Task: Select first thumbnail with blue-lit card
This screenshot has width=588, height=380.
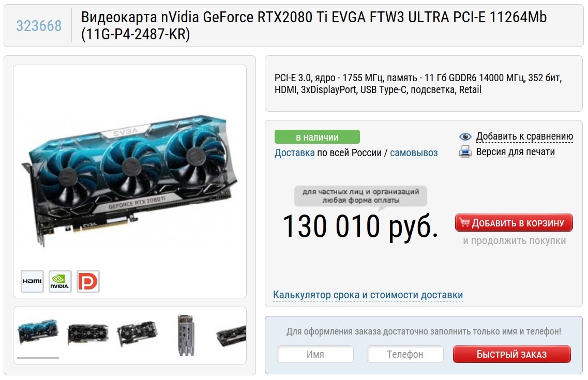Action: [x=38, y=331]
